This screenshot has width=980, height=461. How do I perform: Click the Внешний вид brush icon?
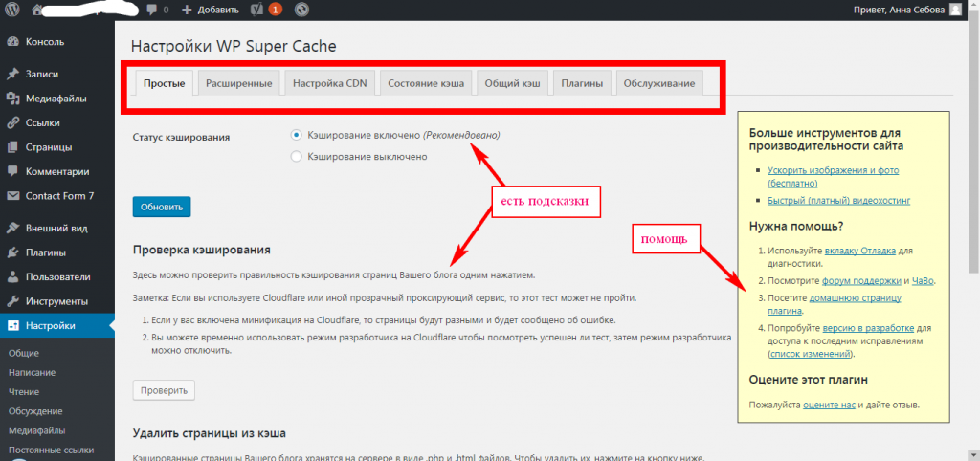(x=12, y=229)
